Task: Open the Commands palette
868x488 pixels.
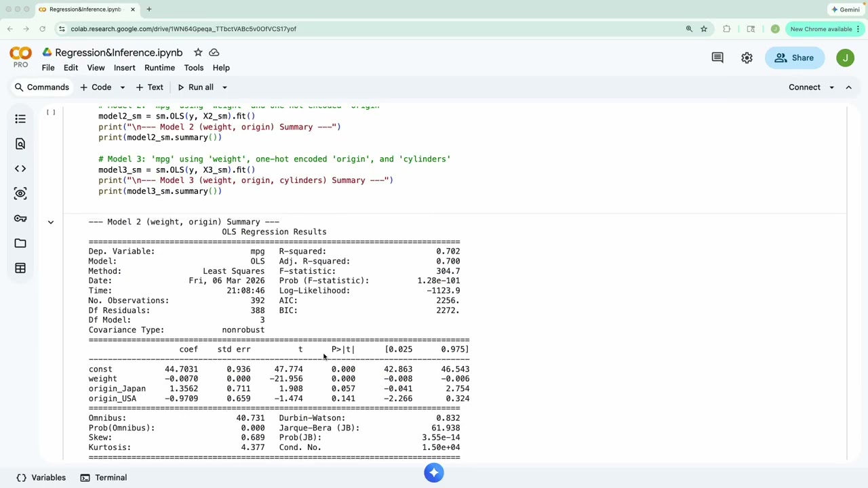Action: click(41, 87)
